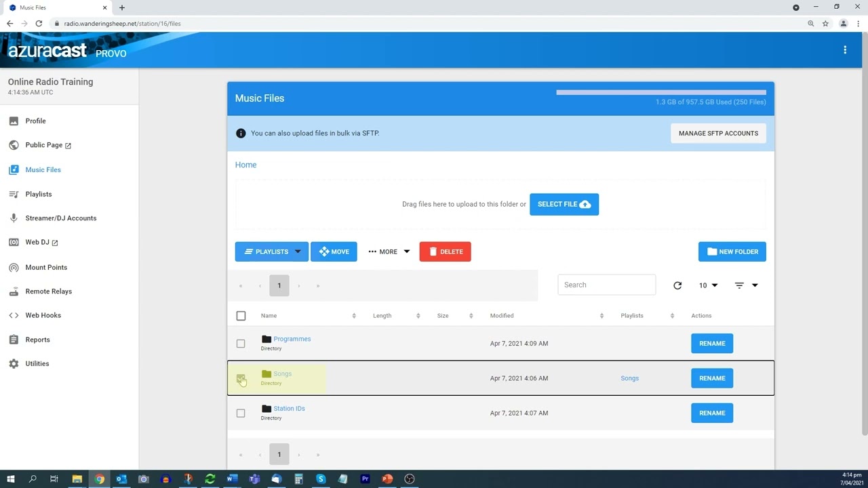Viewport: 868px width, 488px height.
Task: Rename the Songs directory
Action: [x=712, y=378]
